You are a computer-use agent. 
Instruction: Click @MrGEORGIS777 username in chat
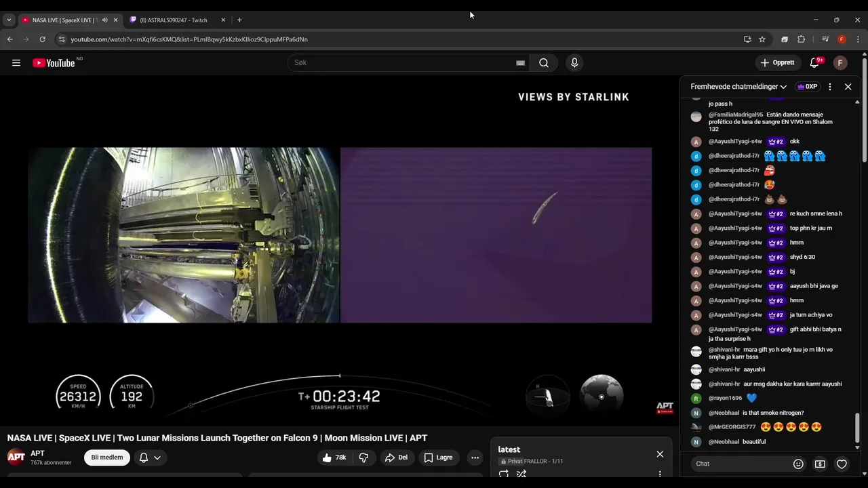(x=732, y=427)
